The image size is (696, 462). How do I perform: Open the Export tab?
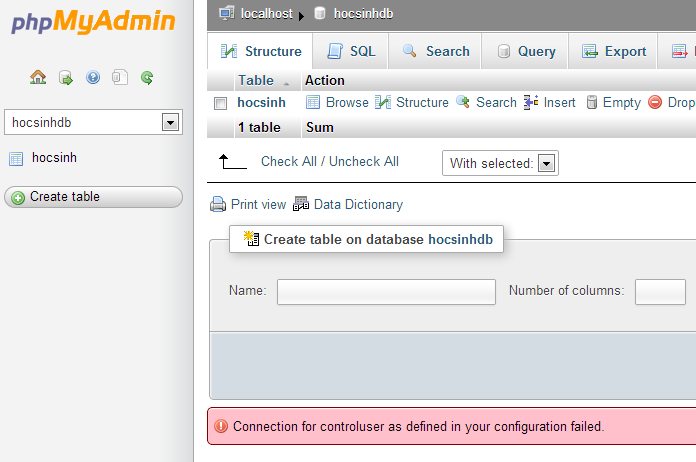coord(613,51)
